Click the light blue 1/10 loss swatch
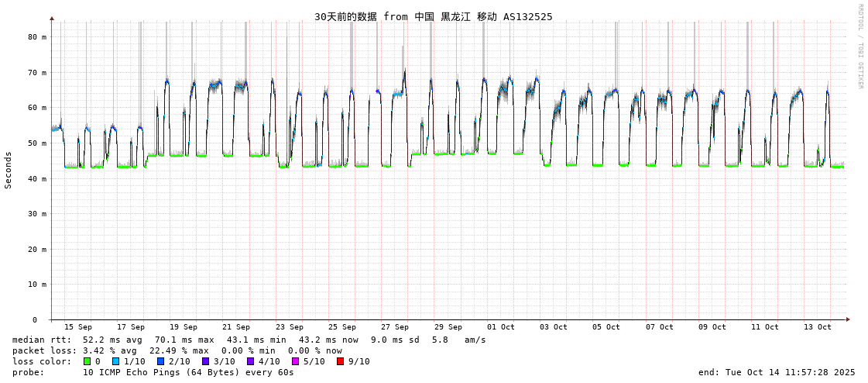Screen dimensions: 868x383 pyautogui.click(x=115, y=361)
